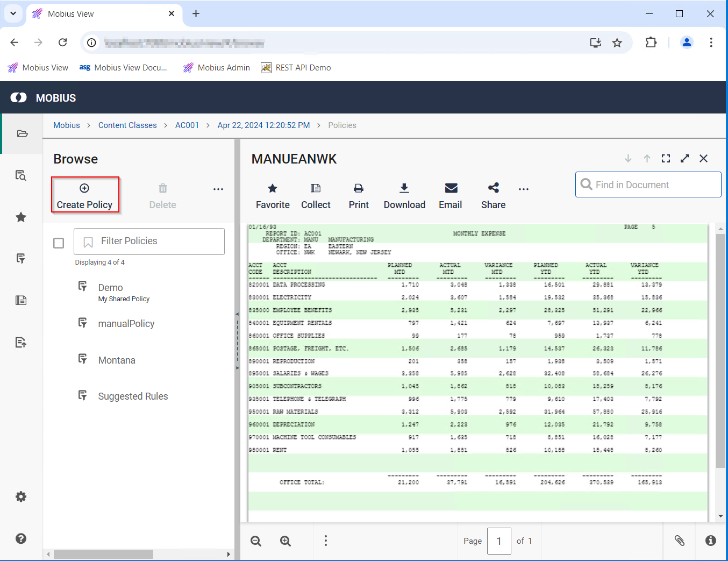
Task: Zoom in on the document
Action: [x=286, y=541]
